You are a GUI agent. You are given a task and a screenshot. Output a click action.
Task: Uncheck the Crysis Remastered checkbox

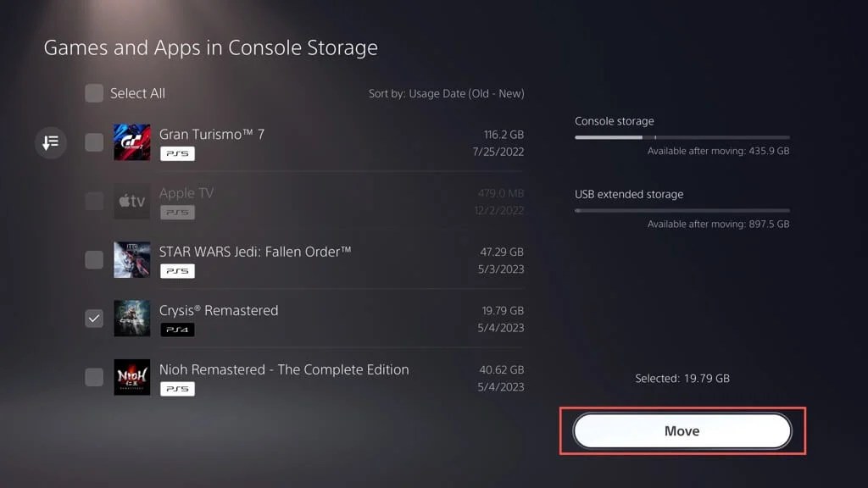pos(93,319)
